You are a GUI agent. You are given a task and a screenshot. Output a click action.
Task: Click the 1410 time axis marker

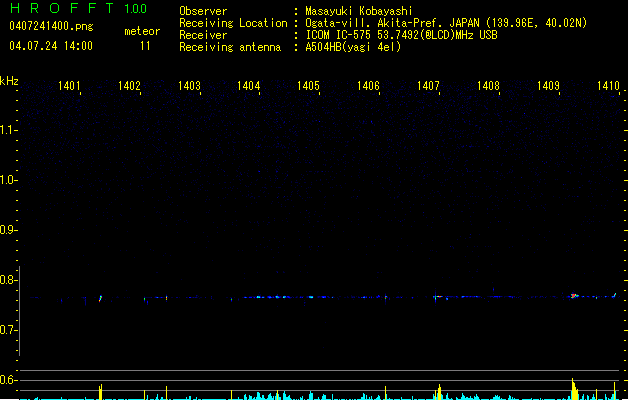[608, 86]
